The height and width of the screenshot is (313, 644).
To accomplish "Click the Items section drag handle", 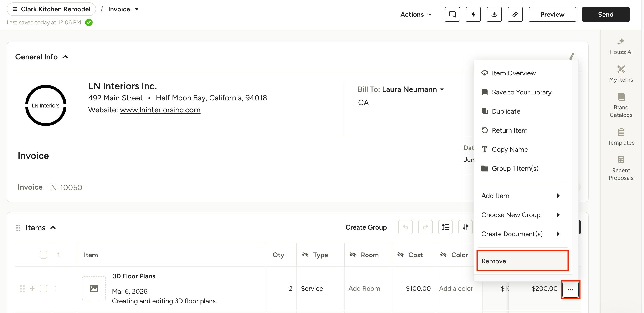I will click(x=18, y=228).
